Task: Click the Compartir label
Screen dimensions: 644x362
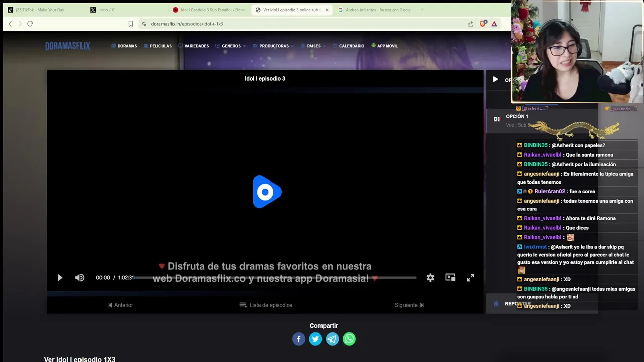Action: pos(324,326)
